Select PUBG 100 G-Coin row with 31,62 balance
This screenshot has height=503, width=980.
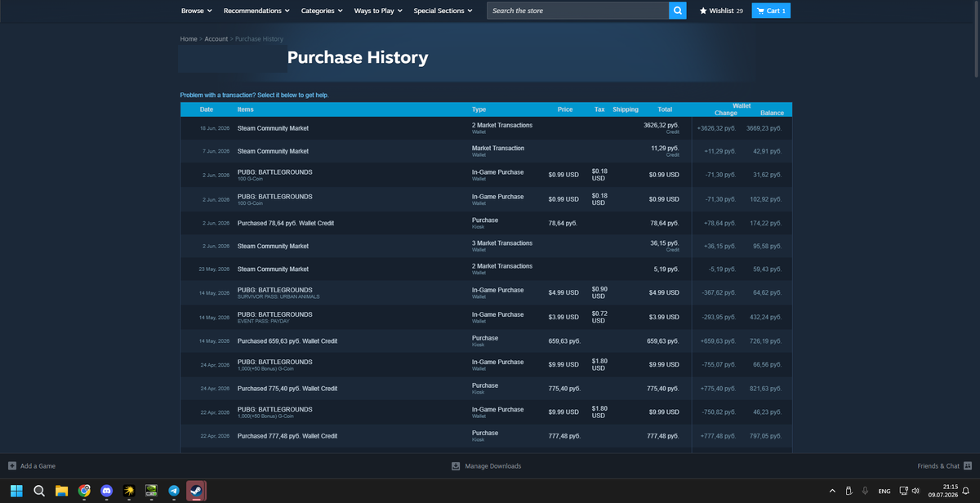(x=486, y=175)
